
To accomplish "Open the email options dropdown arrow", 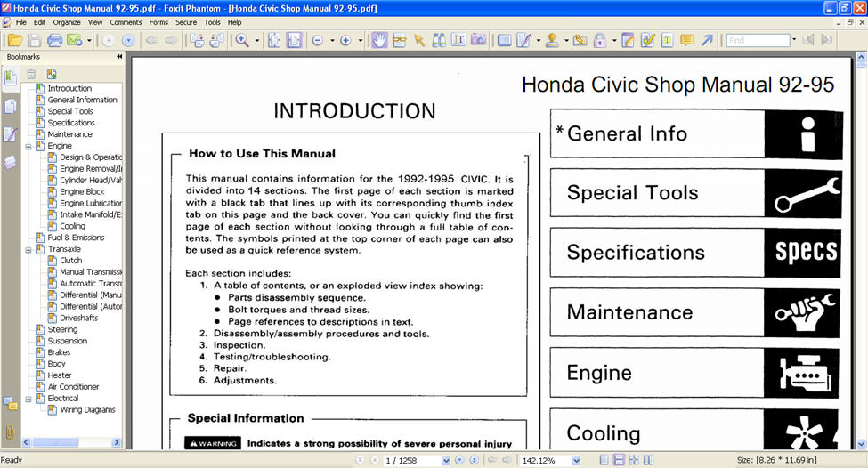I will tap(88, 40).
